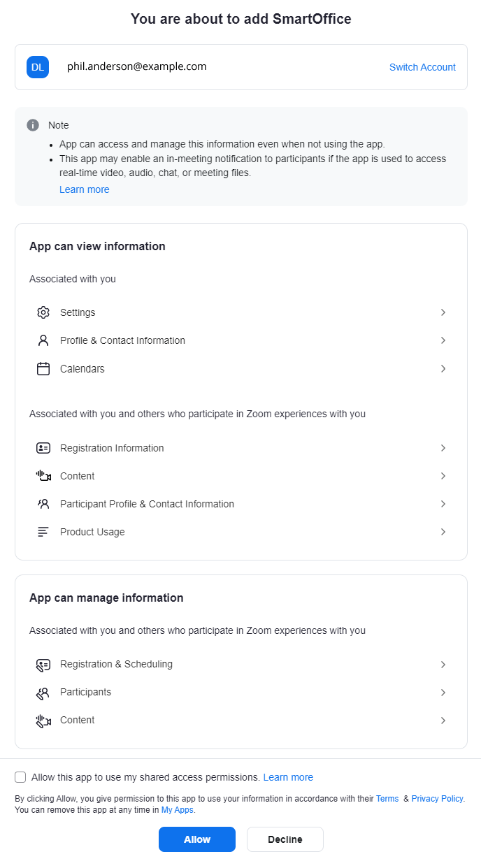Click the Product Usage icon

coord(43,531)
